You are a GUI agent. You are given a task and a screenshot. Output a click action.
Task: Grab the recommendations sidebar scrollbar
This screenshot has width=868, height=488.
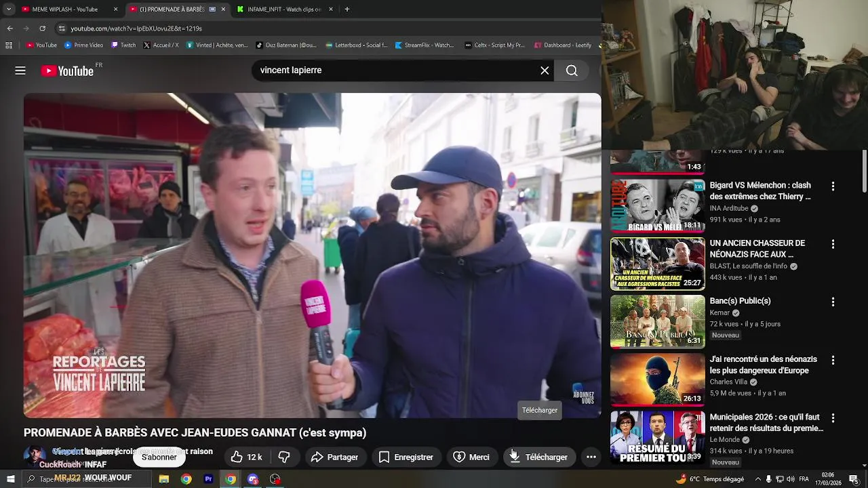865,171
